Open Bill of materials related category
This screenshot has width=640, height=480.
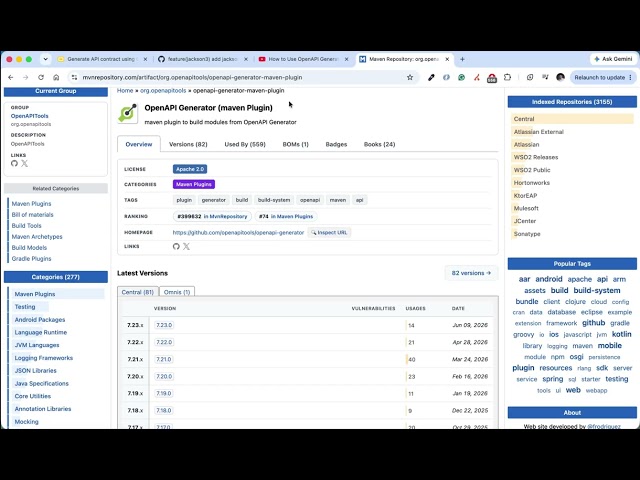click(33, 215)
